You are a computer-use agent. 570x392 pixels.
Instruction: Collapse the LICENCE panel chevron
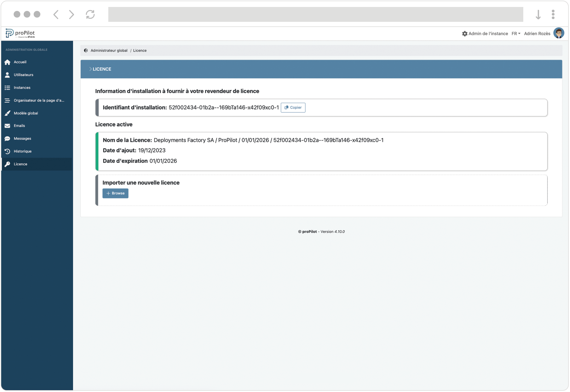[90, 69]
